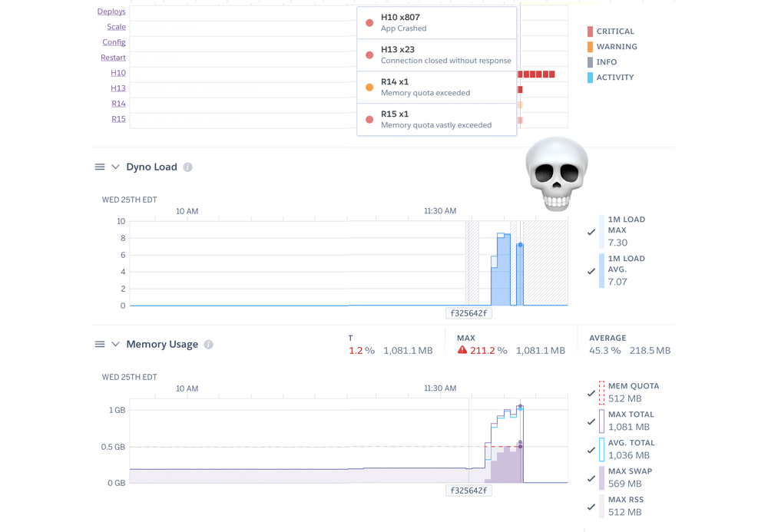The image size is (768, 532).
Task: Select Config in the sidebar navigation
Action: click(x=114, y=42)
